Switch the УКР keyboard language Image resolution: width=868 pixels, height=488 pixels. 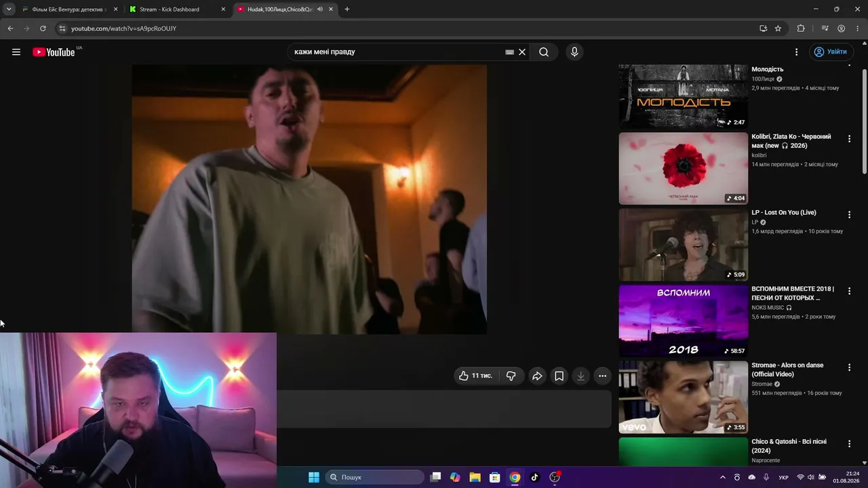783,477
